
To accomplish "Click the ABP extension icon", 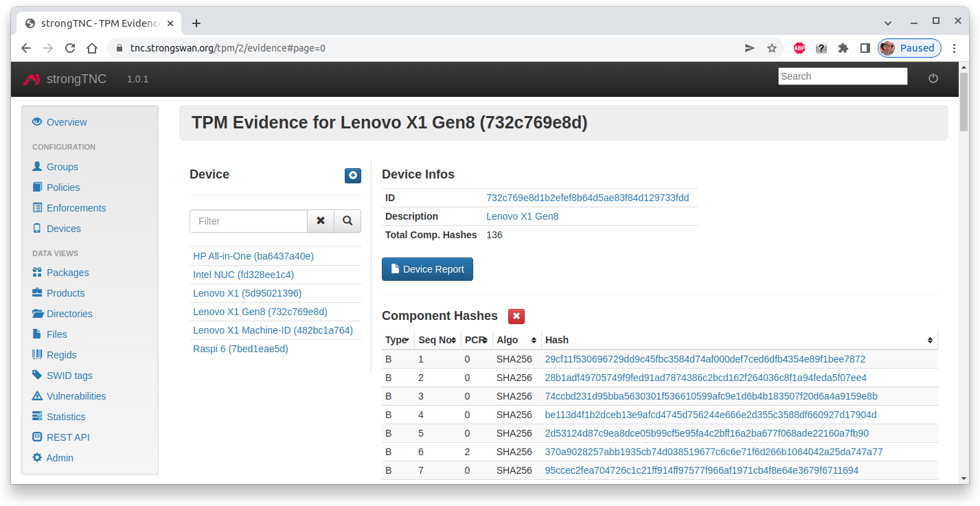I will point(799,48).
